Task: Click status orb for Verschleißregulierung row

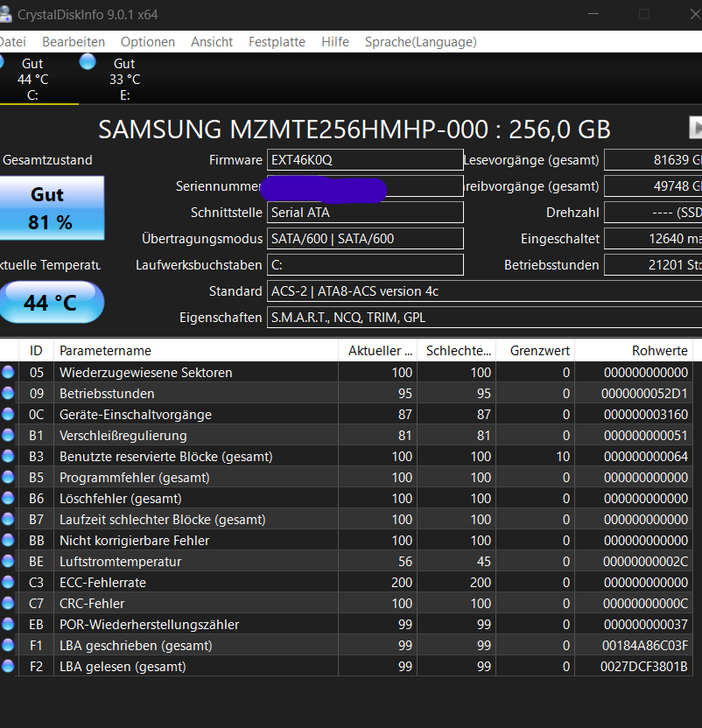Action: click(x=8, y=435)
